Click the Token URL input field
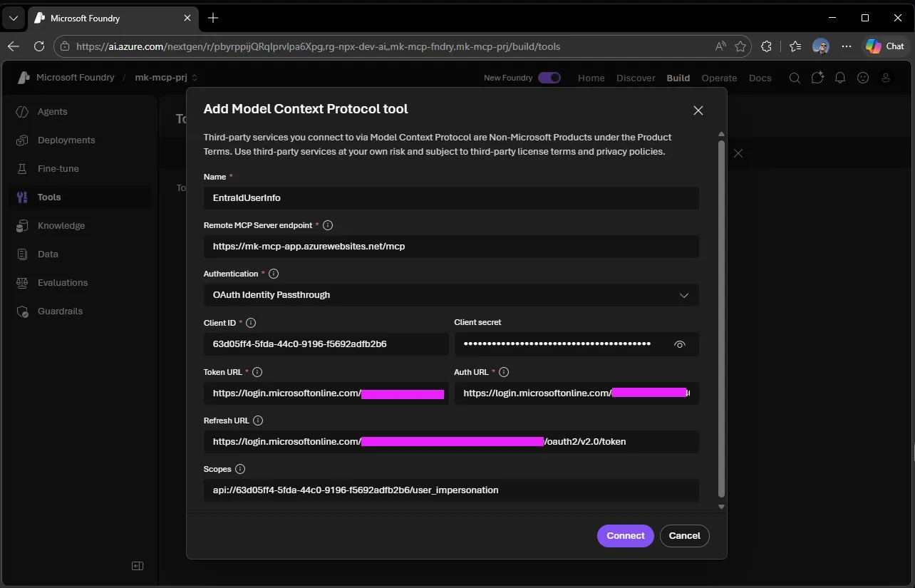The width and height of the screenshot is (915, 588). pyautogui.click(x=326, y=393)
